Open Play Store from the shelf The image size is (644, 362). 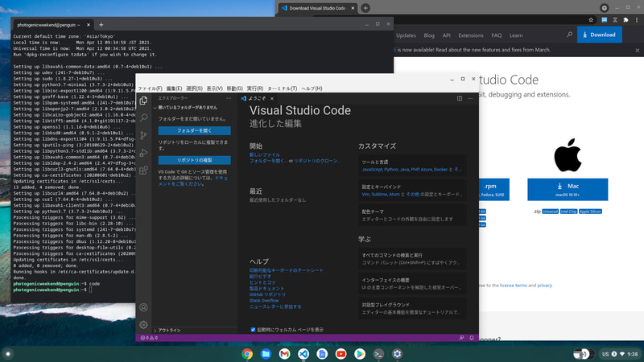360,354
